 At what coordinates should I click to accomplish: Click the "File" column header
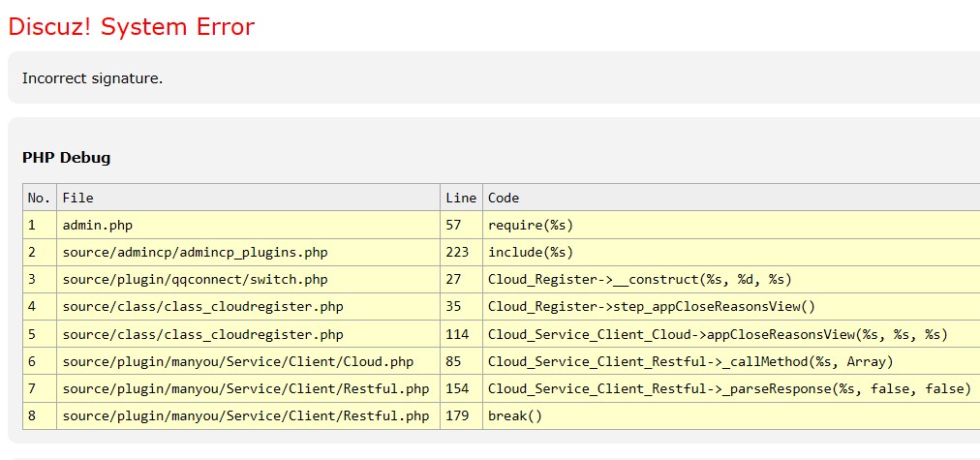[x=77, y=198]
